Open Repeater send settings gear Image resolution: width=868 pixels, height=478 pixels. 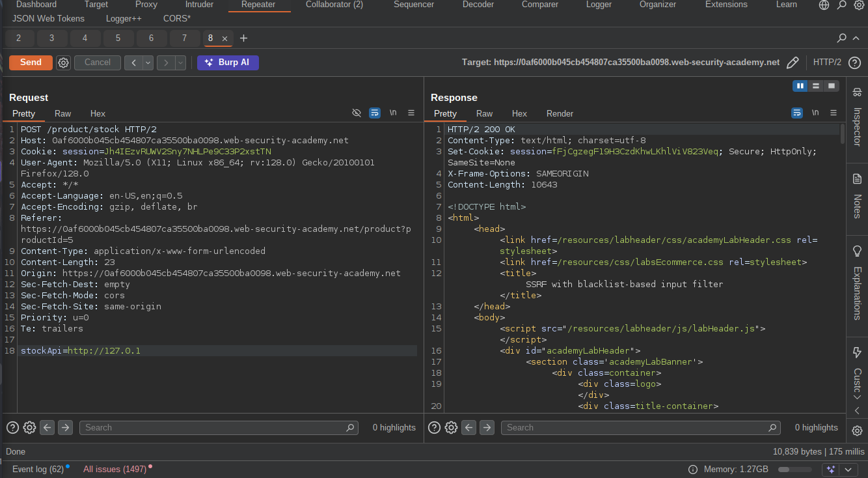(x=63, y=63)
